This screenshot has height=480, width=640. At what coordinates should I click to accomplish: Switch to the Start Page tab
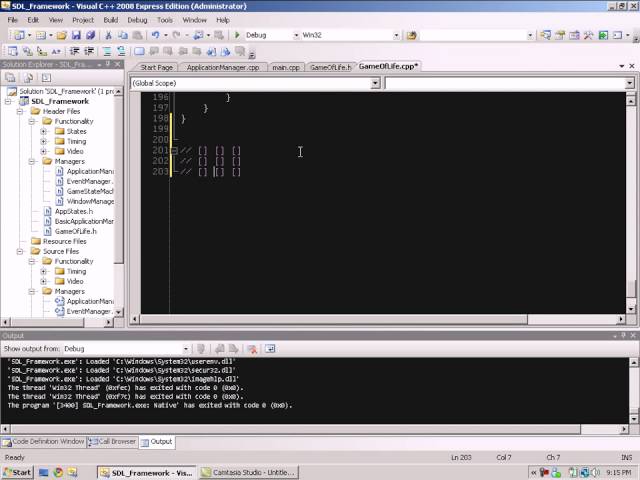156,67
